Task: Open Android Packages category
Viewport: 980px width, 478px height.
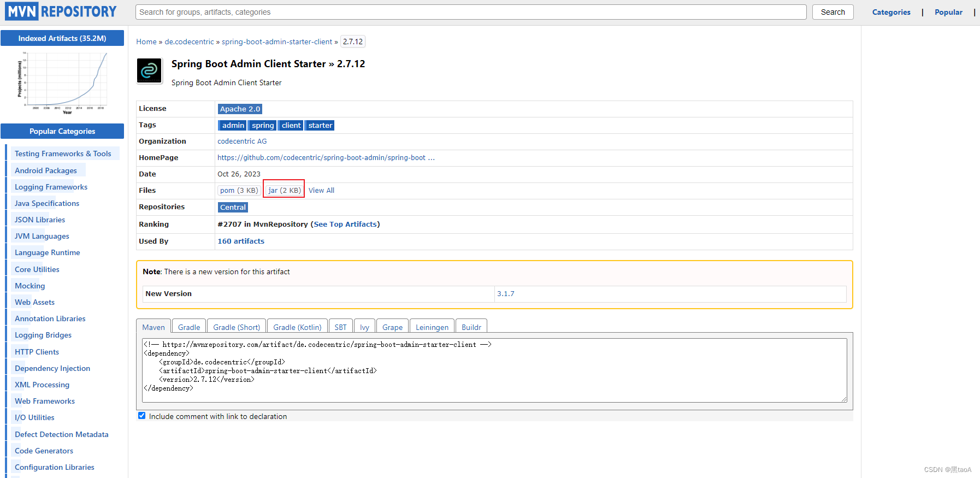Action: 46,170
